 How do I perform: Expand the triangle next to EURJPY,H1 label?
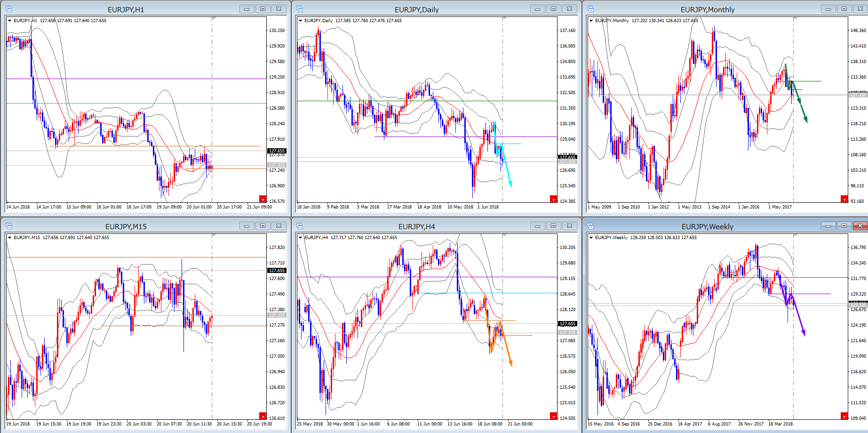point(9,21)
